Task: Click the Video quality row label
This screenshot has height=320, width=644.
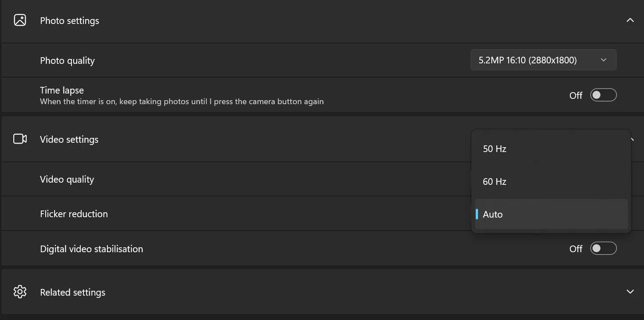Action: point(67,180)
